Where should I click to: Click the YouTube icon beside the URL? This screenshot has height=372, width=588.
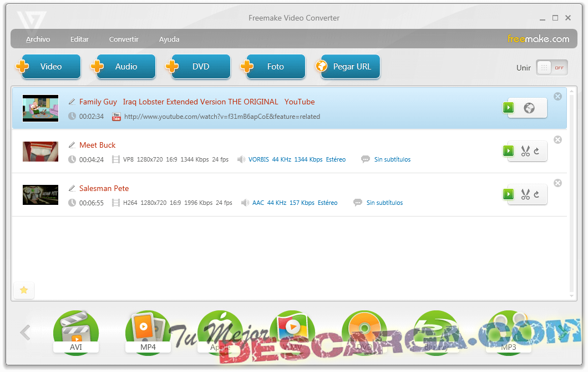(116, 117)
